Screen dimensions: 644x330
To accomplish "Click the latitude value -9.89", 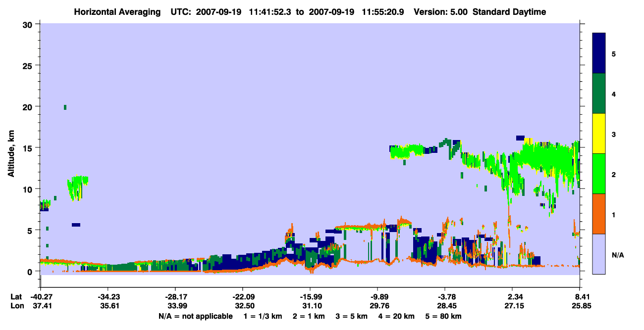I will click(377, 297).
